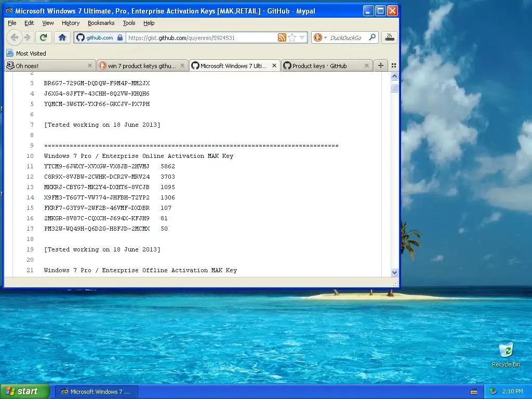
Task: Click the search magnifier icon
Action: [x=372, y=37]
